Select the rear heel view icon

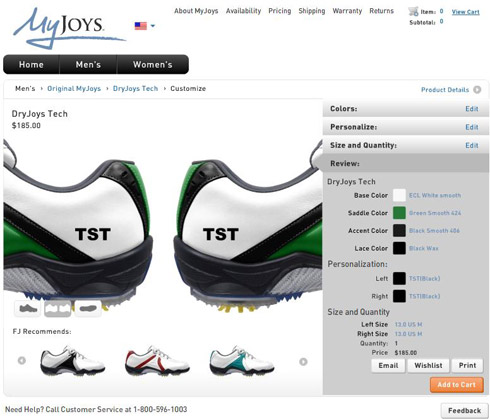click(x=58, y=309)
